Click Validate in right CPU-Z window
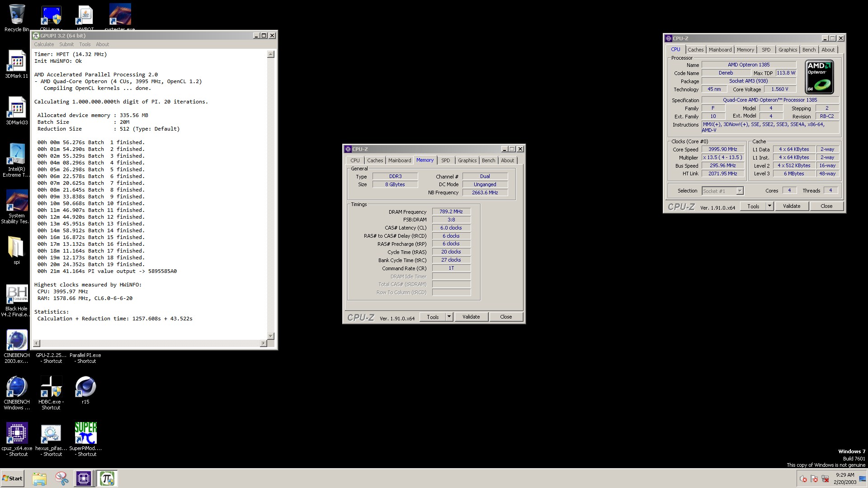Viewport: 868px width, 488px height. pyautogui.click(x=792, y=206)
